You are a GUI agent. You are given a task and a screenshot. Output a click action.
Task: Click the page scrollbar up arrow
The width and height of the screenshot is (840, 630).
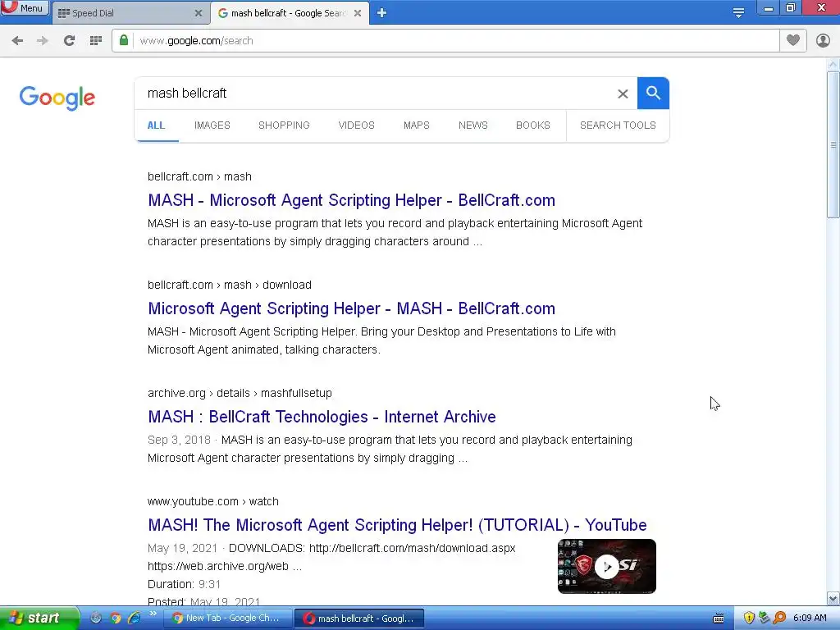(x=833, y=65)
